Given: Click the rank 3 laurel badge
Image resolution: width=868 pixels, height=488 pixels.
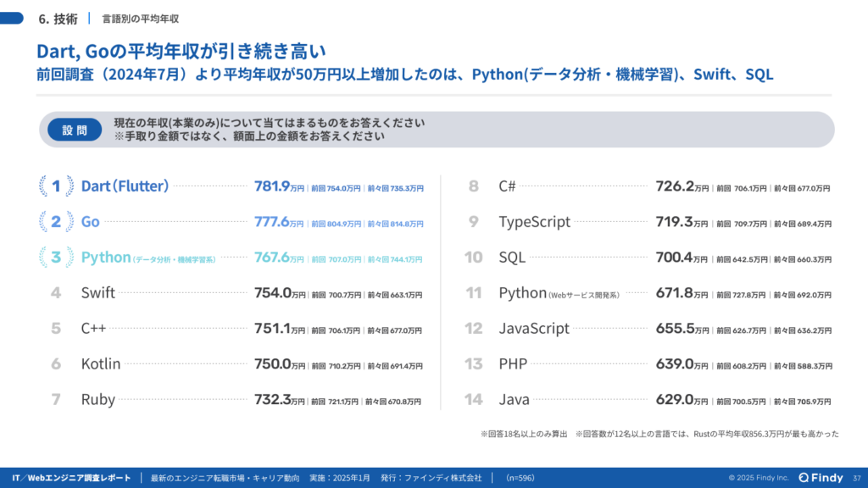Looking at the screenshot, I should click(x=56, y=258).
